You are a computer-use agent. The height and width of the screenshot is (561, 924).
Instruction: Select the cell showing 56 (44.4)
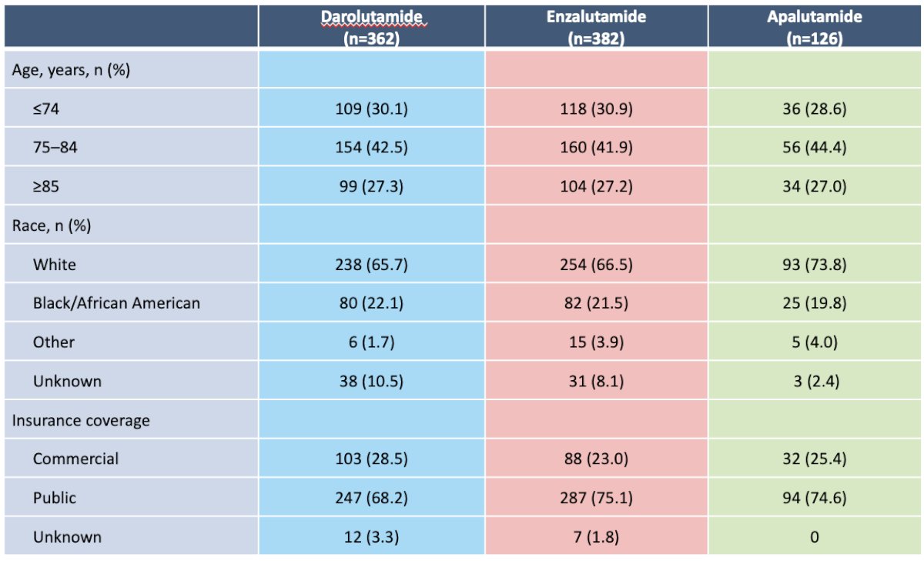coord(815,148)
